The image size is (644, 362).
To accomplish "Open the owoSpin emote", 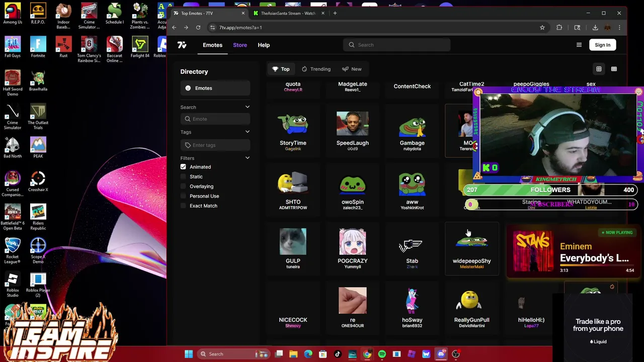I will click(x=353, y=190).
